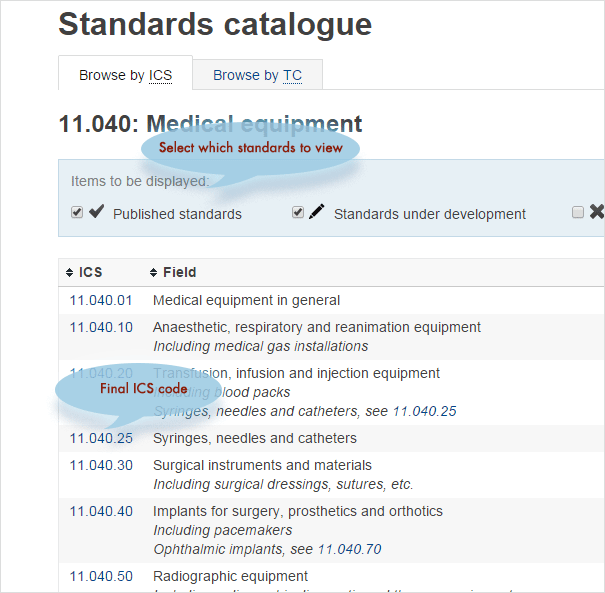Switch to the Browse by TC tab
This screenshot has width=605, height=593.
(x=257, y=75)
